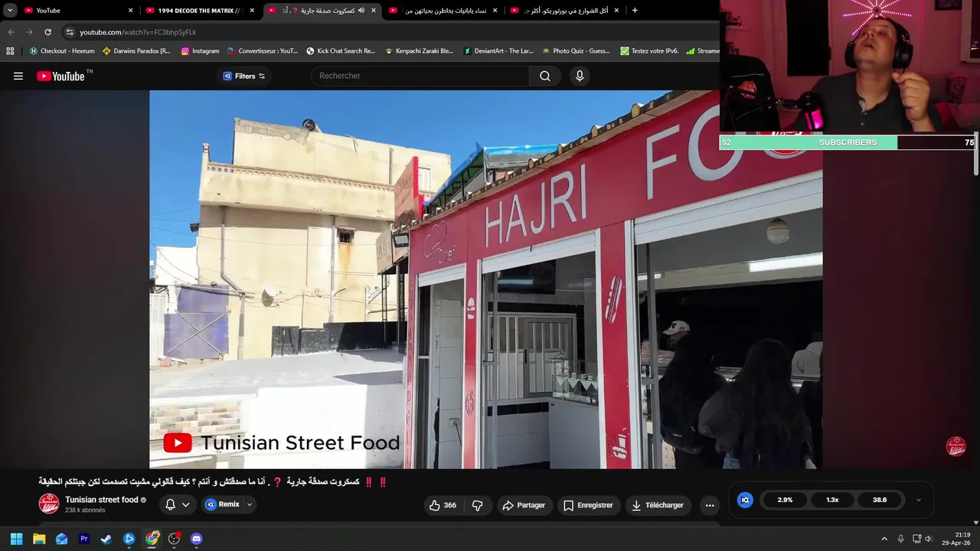
Task: Open the Filters button near the search bar
Action: (x=244, y=76)
